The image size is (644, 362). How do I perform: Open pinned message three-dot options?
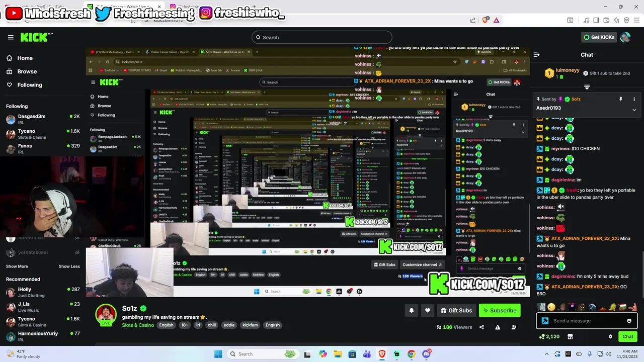(x=634, y=99)
